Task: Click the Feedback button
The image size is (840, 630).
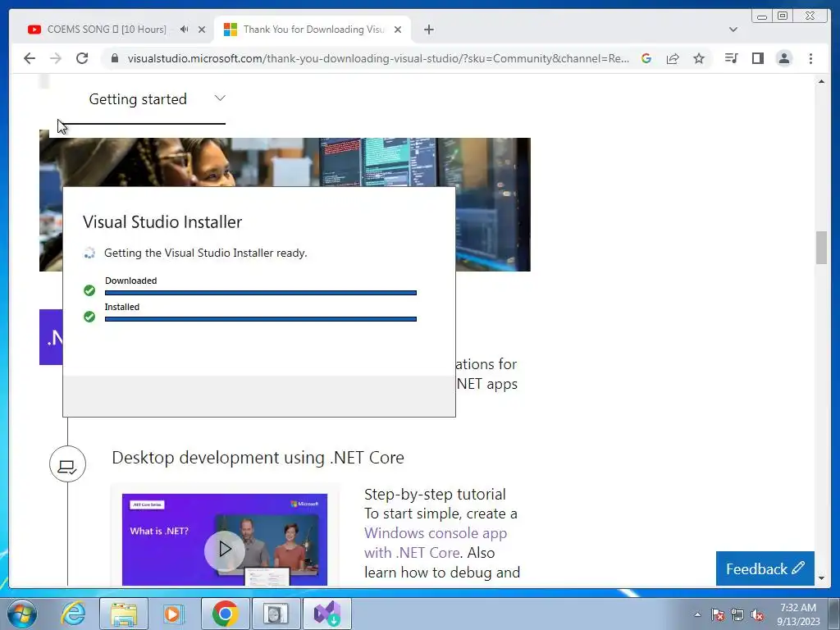Action: 765,568
